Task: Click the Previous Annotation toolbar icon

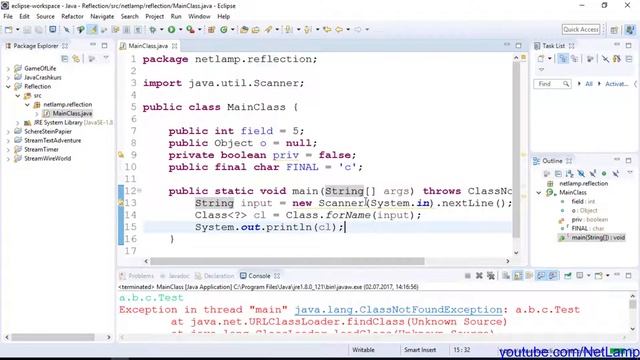Action: point(308,29)
